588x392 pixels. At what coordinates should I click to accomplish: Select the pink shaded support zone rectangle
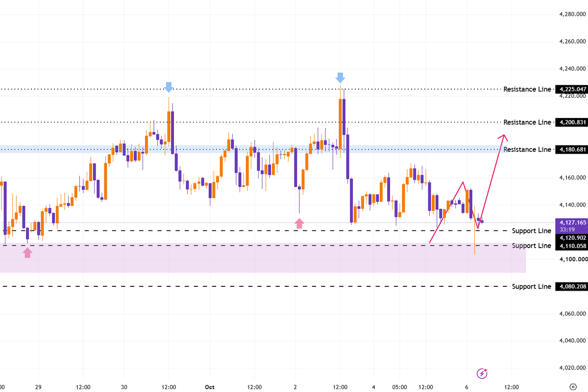(263, 258)
